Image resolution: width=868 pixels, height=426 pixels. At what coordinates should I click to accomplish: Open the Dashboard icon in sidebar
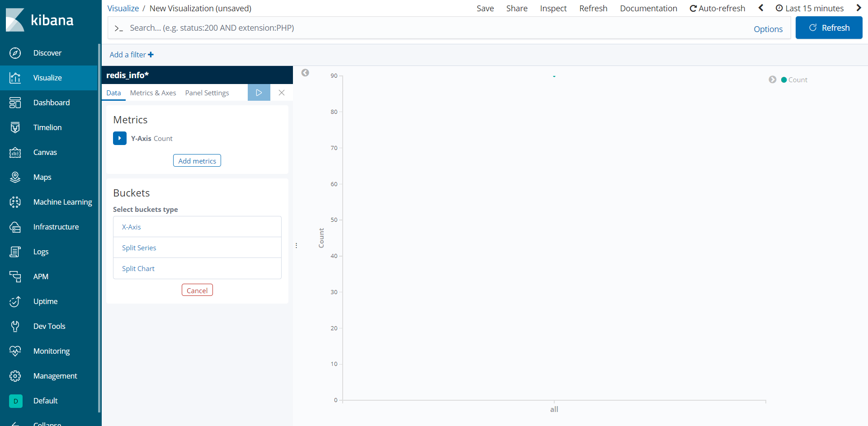[x=15, y=103]
